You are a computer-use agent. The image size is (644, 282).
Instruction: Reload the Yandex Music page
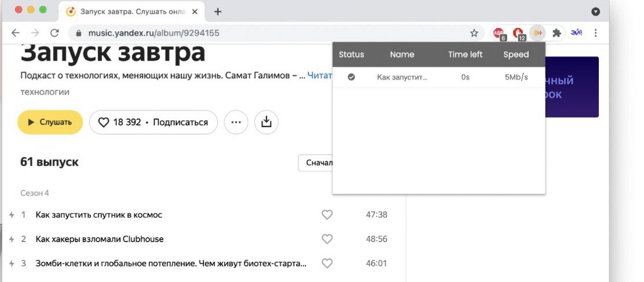(54, 33)
